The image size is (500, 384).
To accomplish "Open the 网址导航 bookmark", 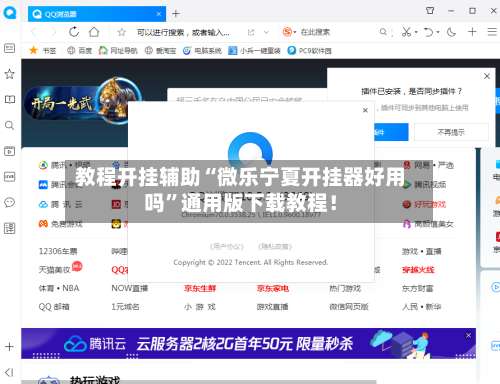I will click(118, 51).
